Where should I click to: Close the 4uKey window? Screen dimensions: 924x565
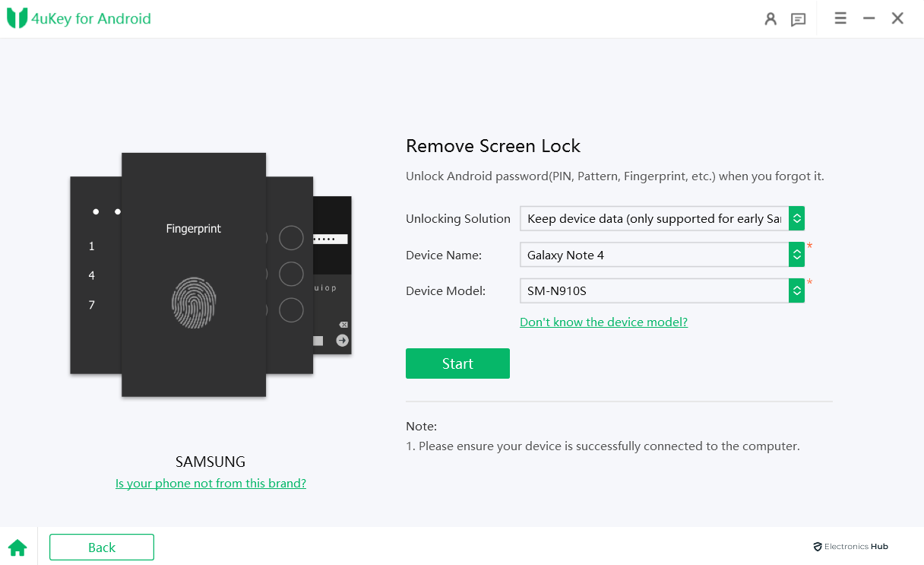(897, 18)
